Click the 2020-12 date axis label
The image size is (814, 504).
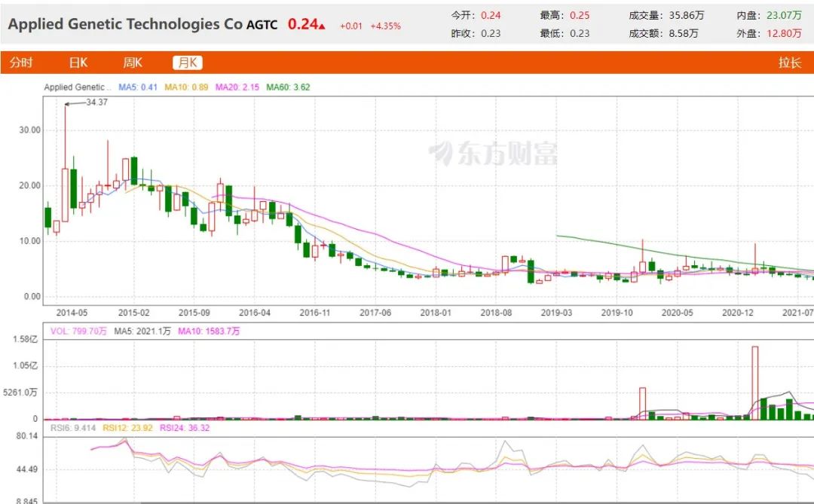738,313
